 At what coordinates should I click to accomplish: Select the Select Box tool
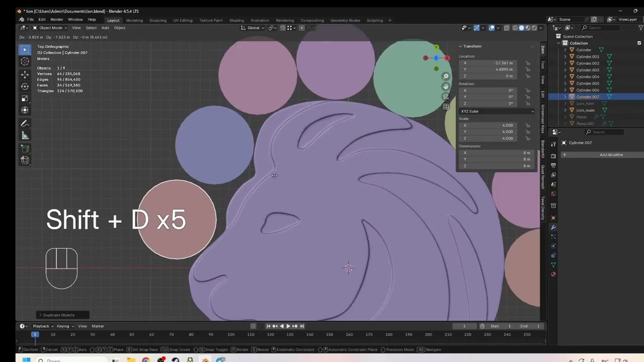(x=25, y=49)
